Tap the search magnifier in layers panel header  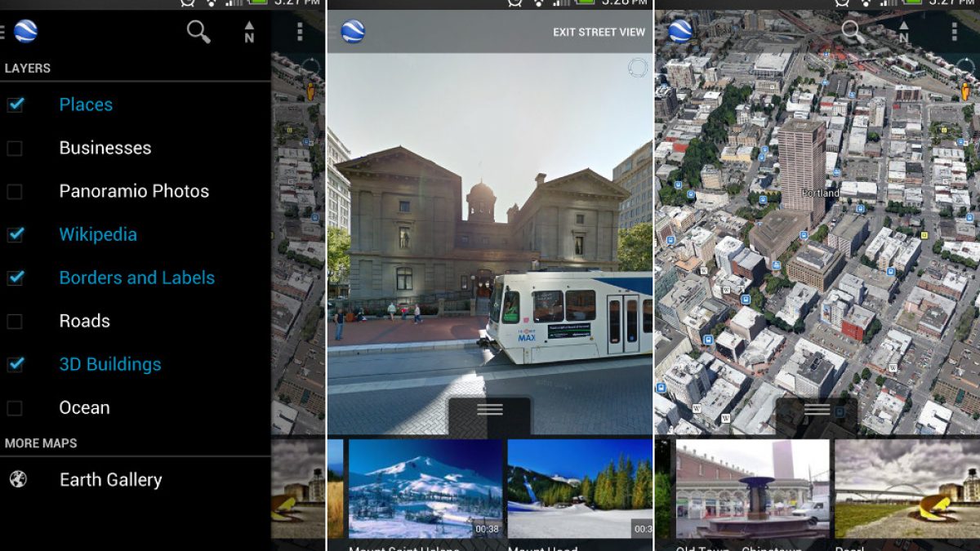pos(198,32)
